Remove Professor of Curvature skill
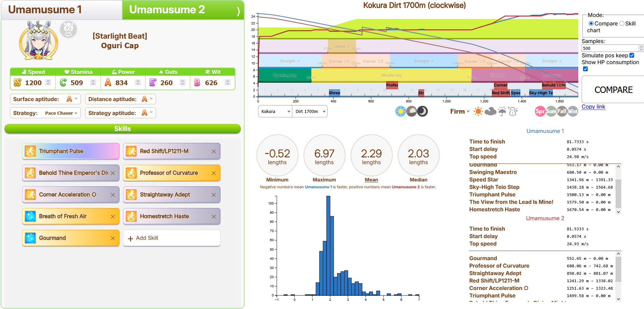 click(x=214, y=173)
